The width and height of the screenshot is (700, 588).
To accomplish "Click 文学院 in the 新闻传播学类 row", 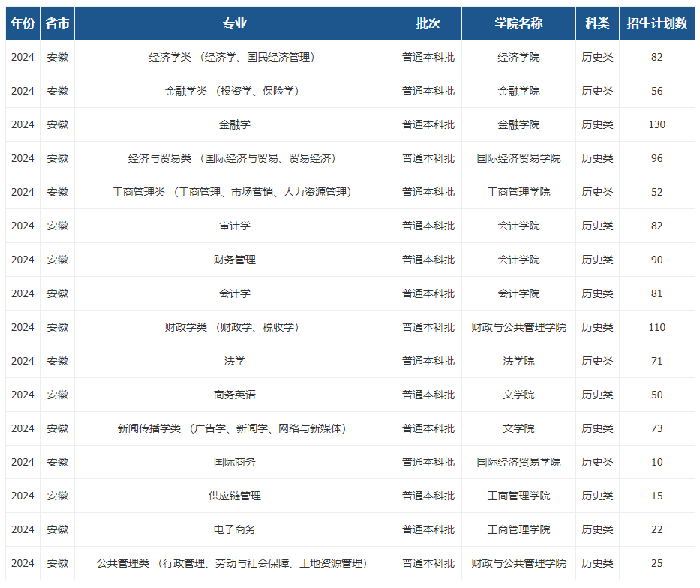I will click(518, 429).
